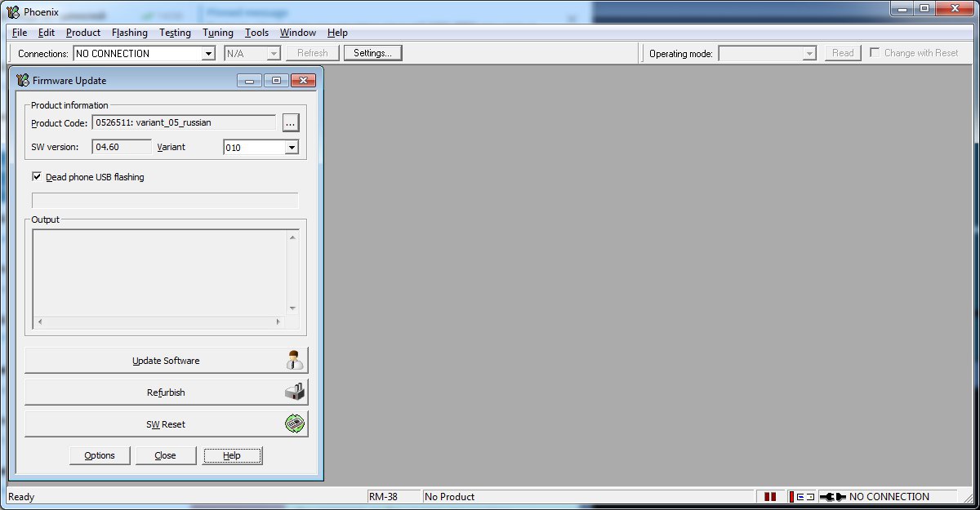The width and height of the screenshot is (980, 510).
Task: Open the Help menu in menu bar
Action: tap(337, 33)
